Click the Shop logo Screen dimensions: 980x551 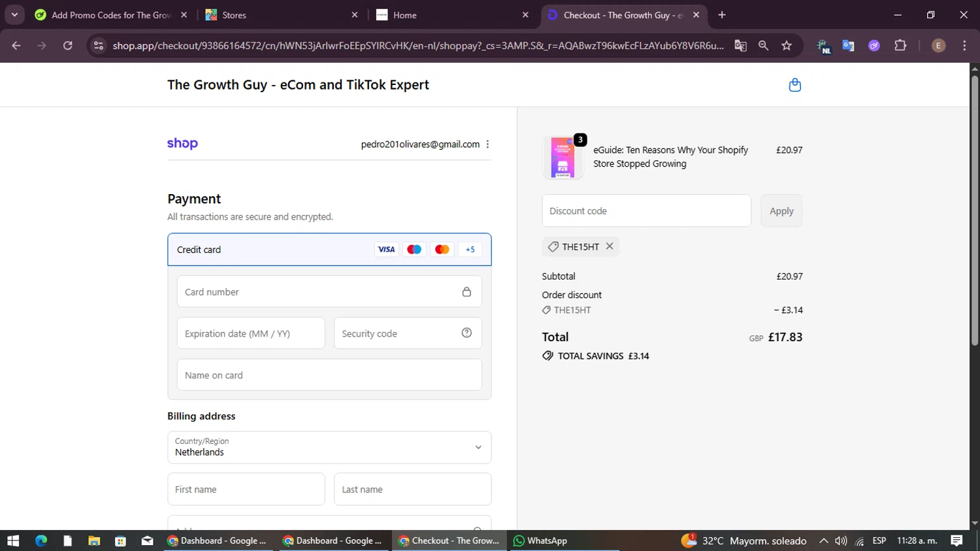tap(182, 144)
